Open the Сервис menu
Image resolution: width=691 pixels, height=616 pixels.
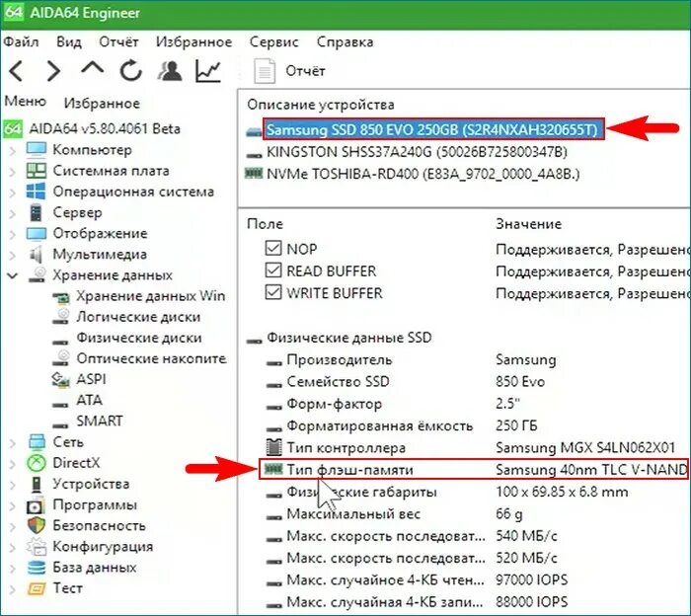273,41
